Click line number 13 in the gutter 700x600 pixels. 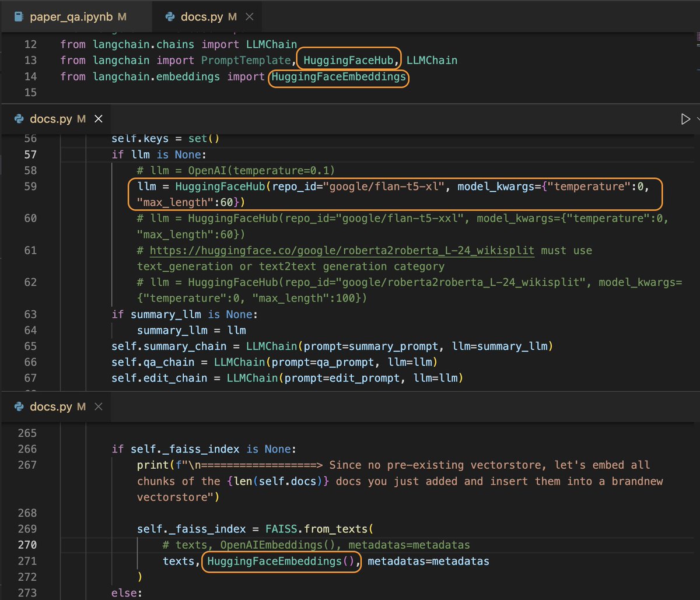coord(30,60)
